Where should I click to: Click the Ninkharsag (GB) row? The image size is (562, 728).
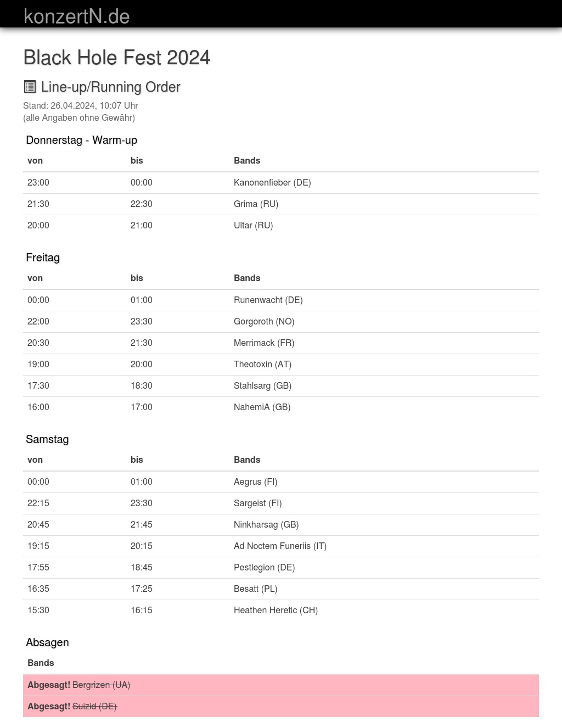tap(266, 524)
